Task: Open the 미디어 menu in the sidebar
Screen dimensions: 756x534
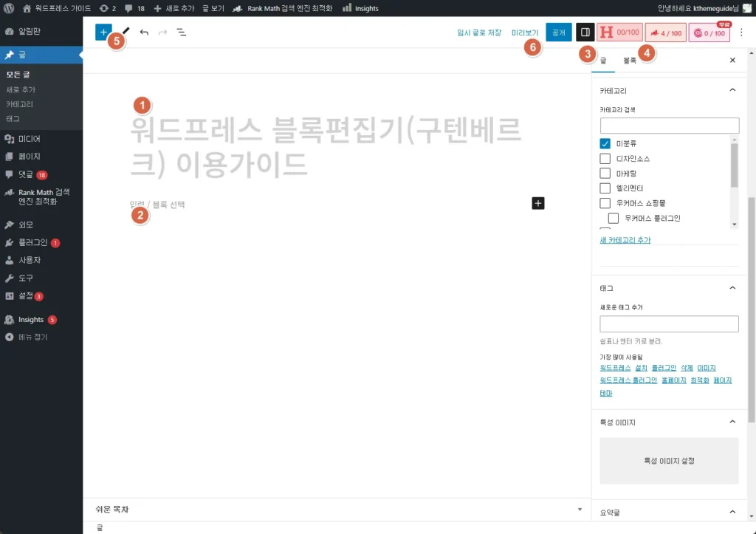Action: 30,139
